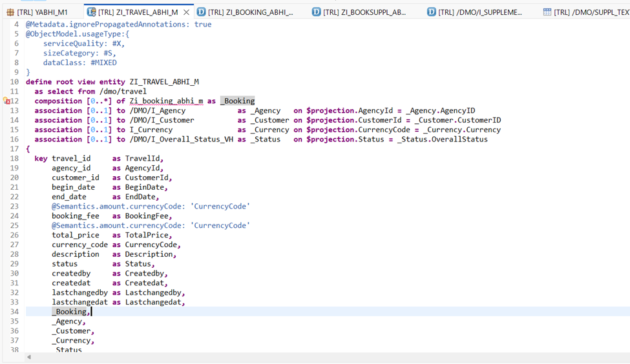Click the travel_id key field
This screenshot has width=630, height=364.
(71, 158)
